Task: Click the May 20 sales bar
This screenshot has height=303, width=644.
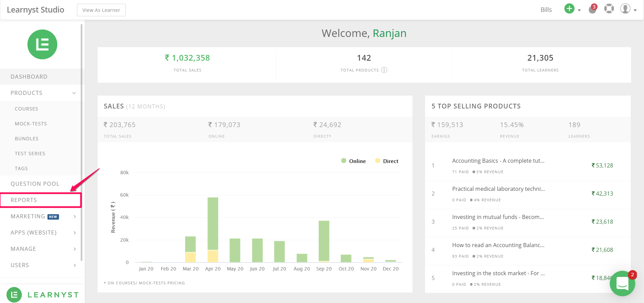Action: pyautogui.click(x=235, y=250)
